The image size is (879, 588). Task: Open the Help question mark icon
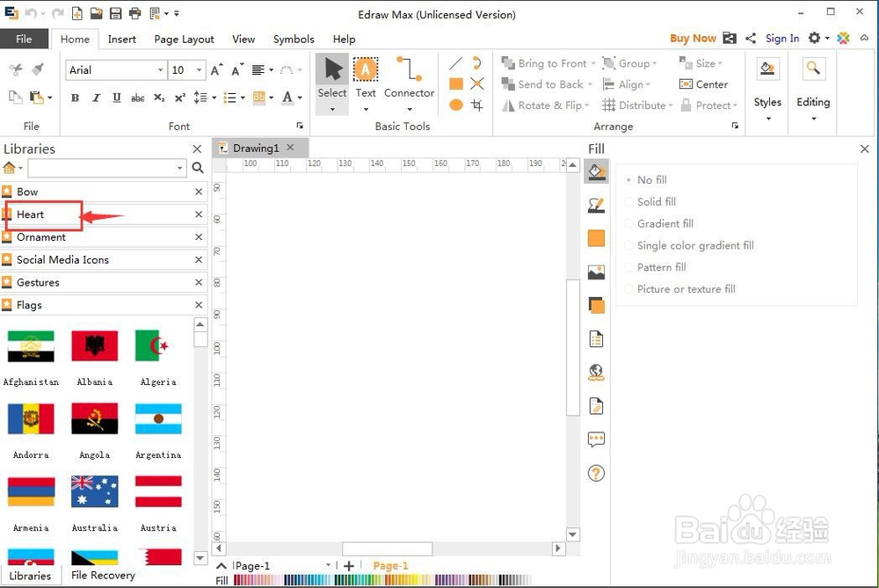(x=596, y=473)
